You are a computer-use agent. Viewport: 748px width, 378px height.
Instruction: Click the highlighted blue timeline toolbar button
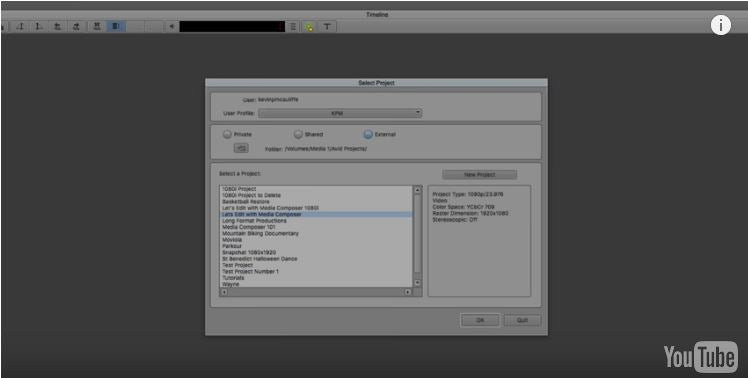116,27
